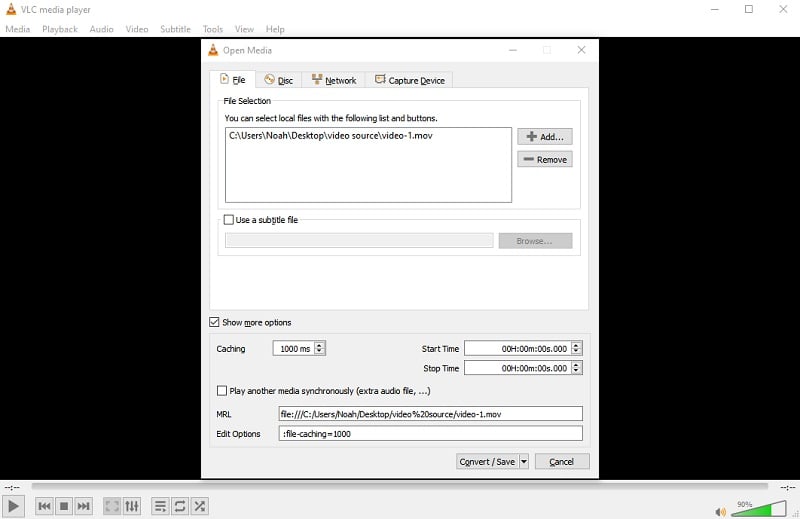Open the Subtitle menu
This screenshot has width=800, height=519.
(x=176, y=29)
